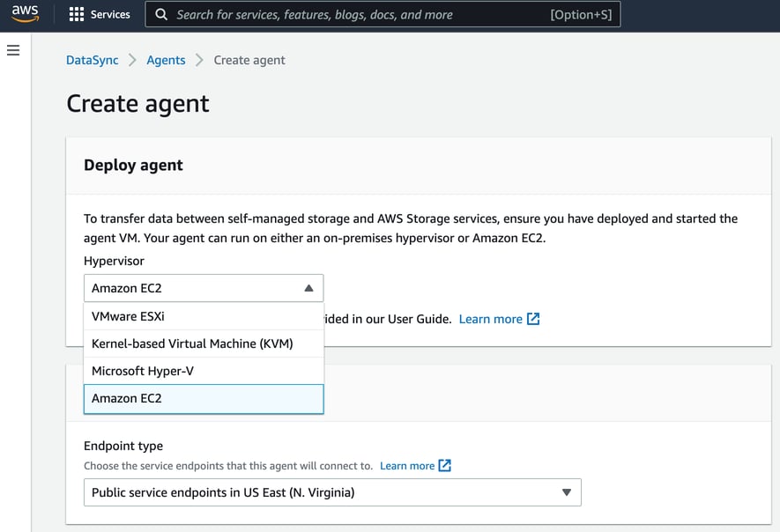Open the hypervisor Learn more link

pos(493,319)
